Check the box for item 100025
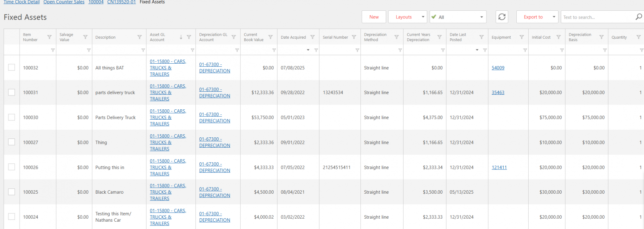The height and width of the screenshot is (229, 644). [11, 192]
